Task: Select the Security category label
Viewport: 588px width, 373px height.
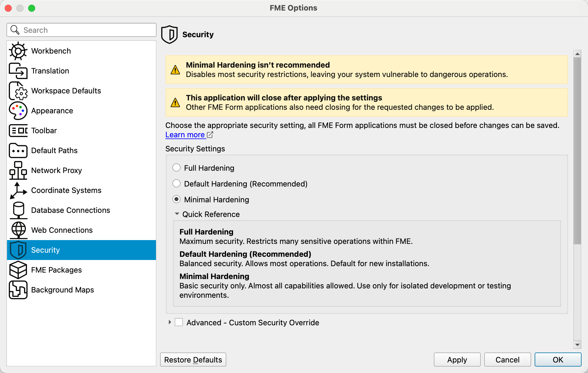Action: pos(45,250)
